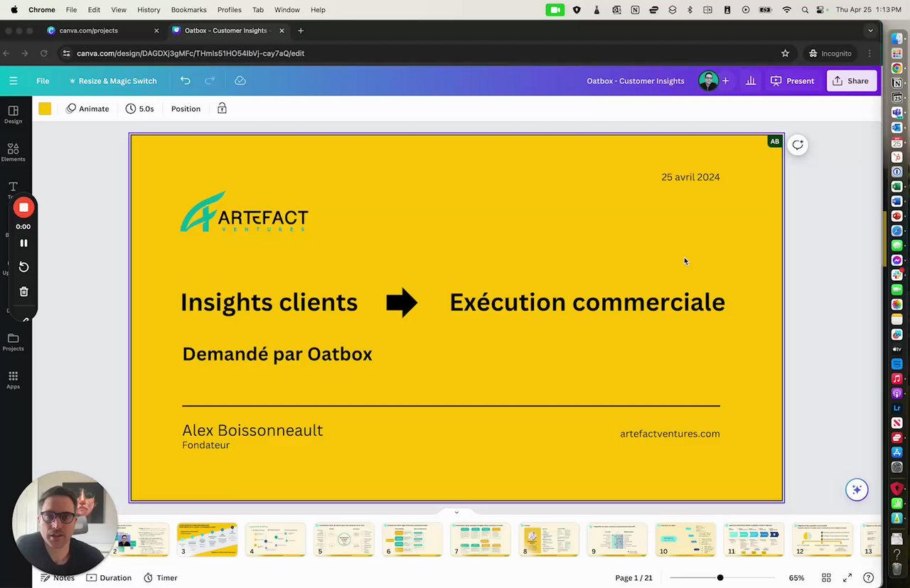Edit the 5.0s page timing
The height and width of the screenshot is (588, 910).
click(x=140, y=109)
